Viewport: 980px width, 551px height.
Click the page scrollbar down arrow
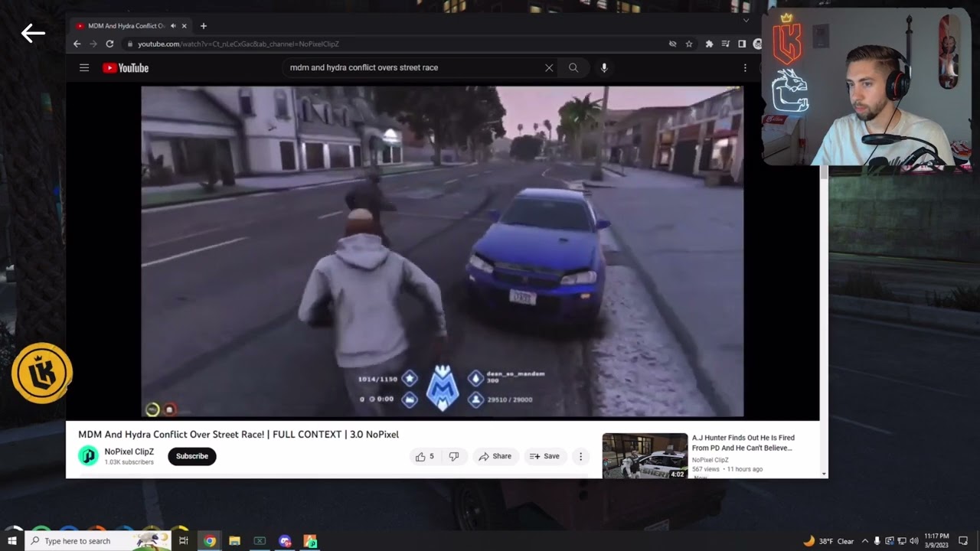(824, 474)
